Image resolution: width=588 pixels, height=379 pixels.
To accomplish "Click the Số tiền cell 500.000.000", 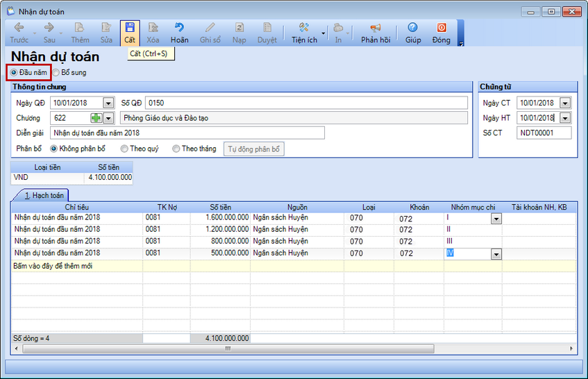I will (220, 253).
